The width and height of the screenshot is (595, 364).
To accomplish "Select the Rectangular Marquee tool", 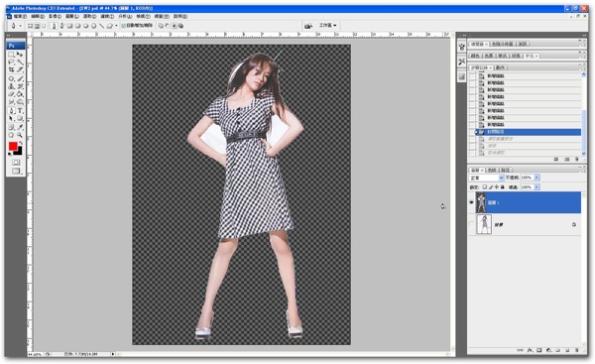I will click(11, 55).
